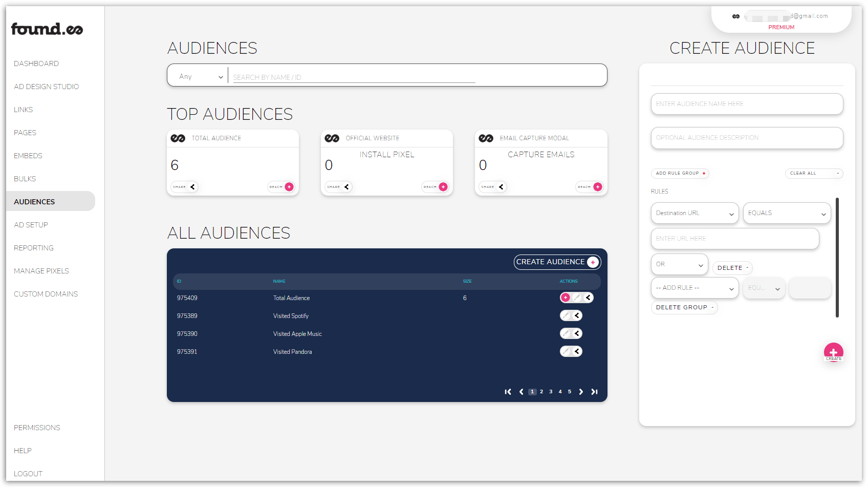868x487 pixels.
Task: Open HELP in sidebar
Action: (23, 451)
